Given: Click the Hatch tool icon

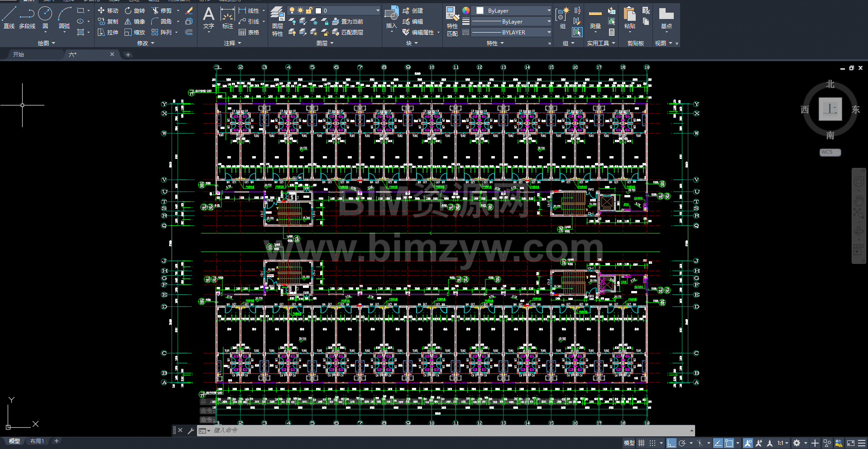Looking at the screenshot, I should (81, 32).
